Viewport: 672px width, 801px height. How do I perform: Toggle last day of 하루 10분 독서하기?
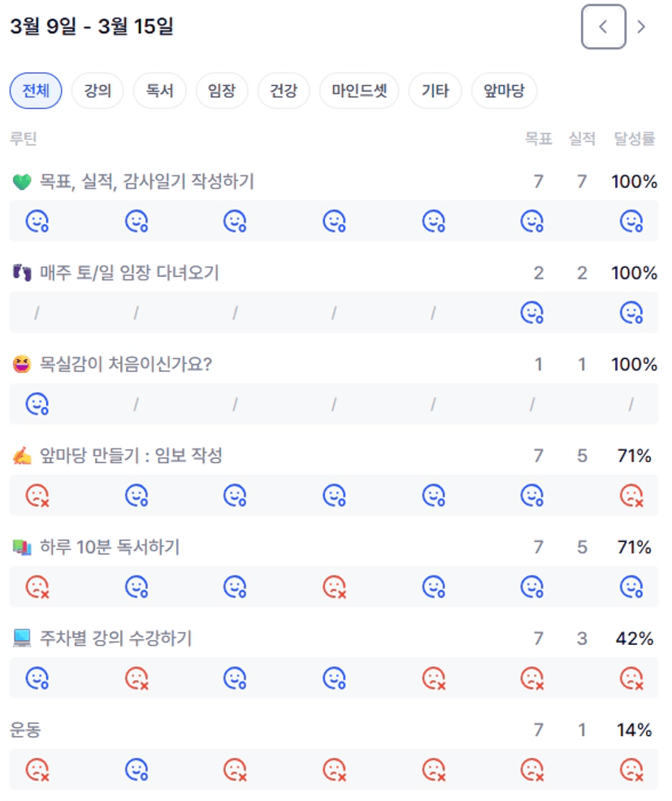631,586
